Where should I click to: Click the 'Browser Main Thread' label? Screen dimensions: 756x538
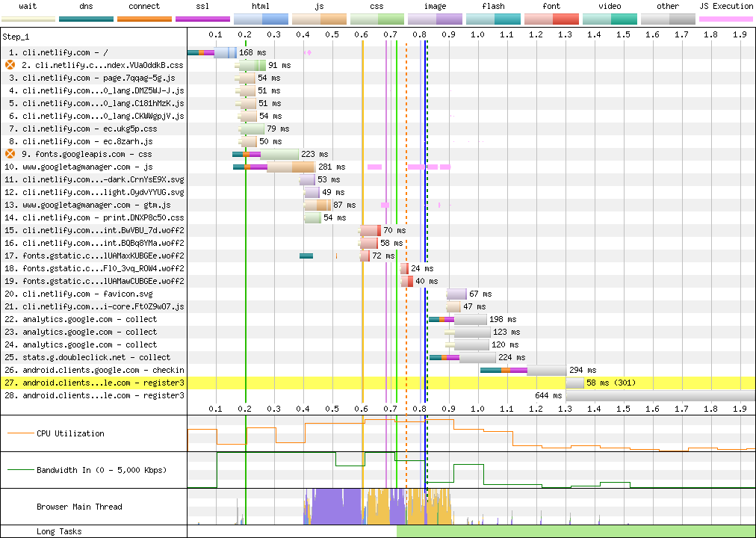tap(79, 507)
